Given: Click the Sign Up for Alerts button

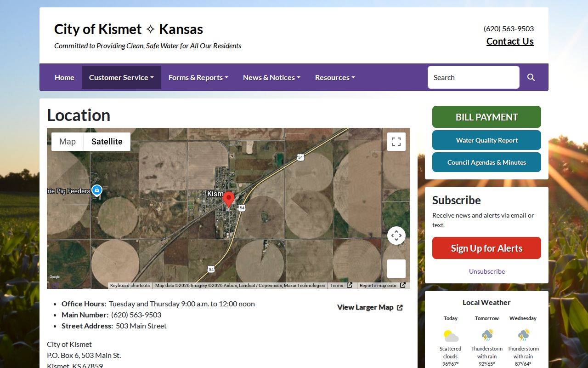Looking at the screenshot, I should pyautogui.click(x=486, y=248).
